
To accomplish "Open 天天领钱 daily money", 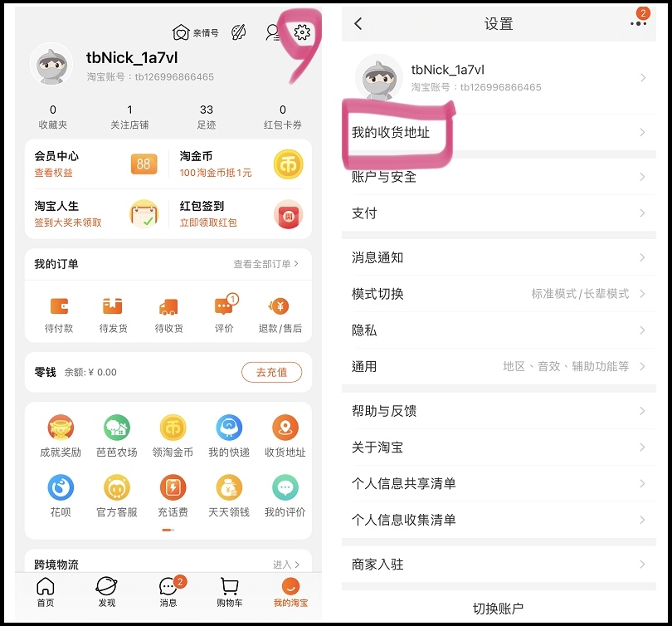I will [x=229, y=496].
